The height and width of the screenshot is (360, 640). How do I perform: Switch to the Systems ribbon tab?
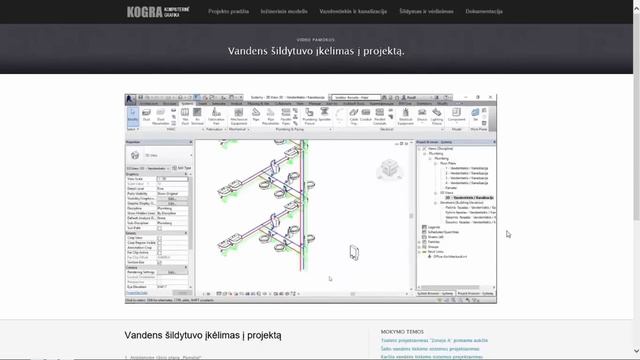pos(187,104)
